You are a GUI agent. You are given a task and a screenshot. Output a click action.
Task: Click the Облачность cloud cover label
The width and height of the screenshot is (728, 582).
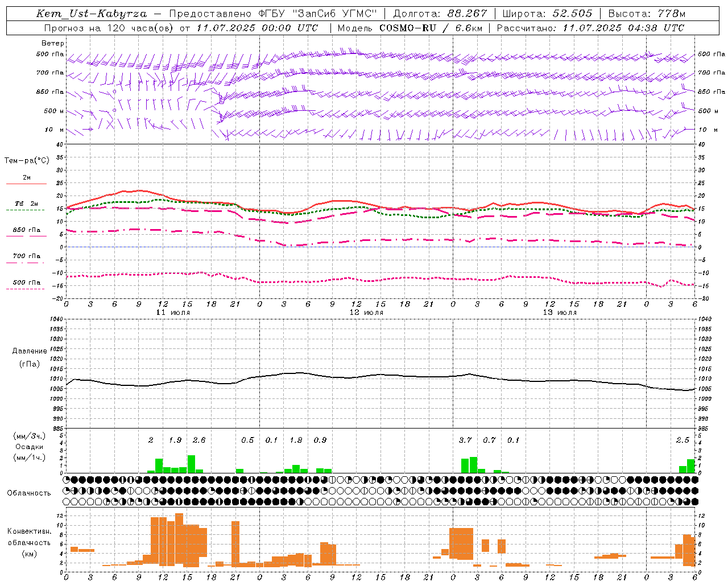tap(29, 493)
